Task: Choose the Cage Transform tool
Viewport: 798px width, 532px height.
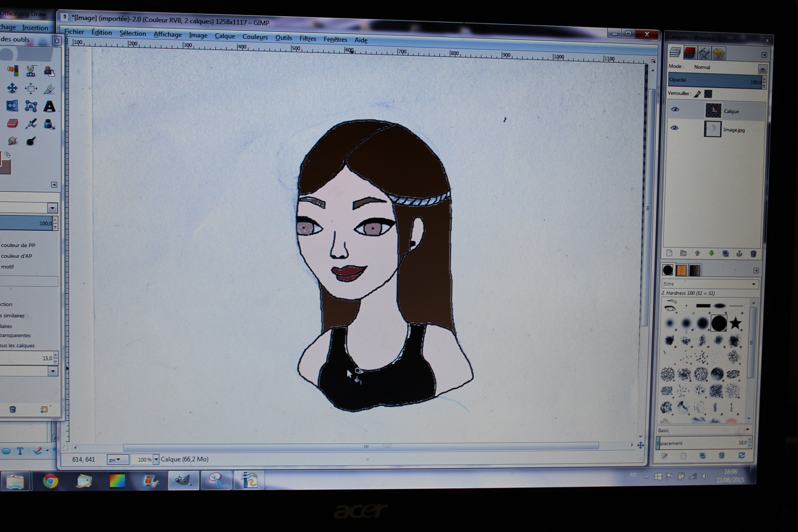Action: [31, 106]
